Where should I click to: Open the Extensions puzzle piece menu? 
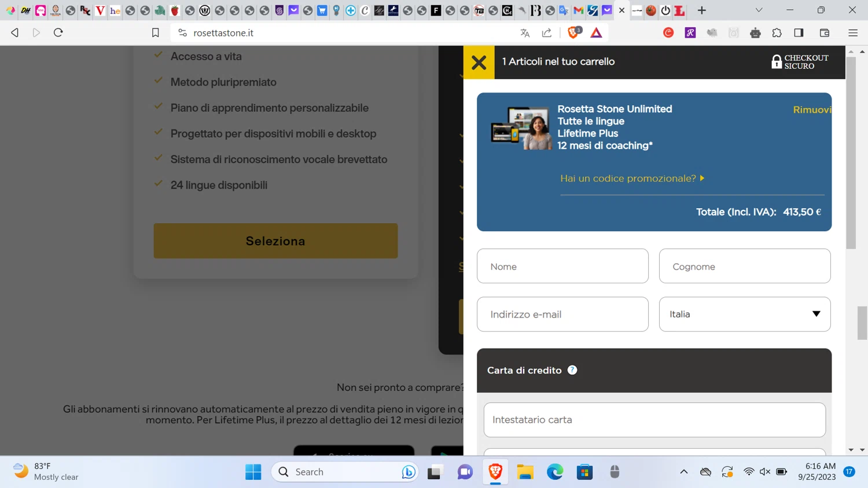777,33
